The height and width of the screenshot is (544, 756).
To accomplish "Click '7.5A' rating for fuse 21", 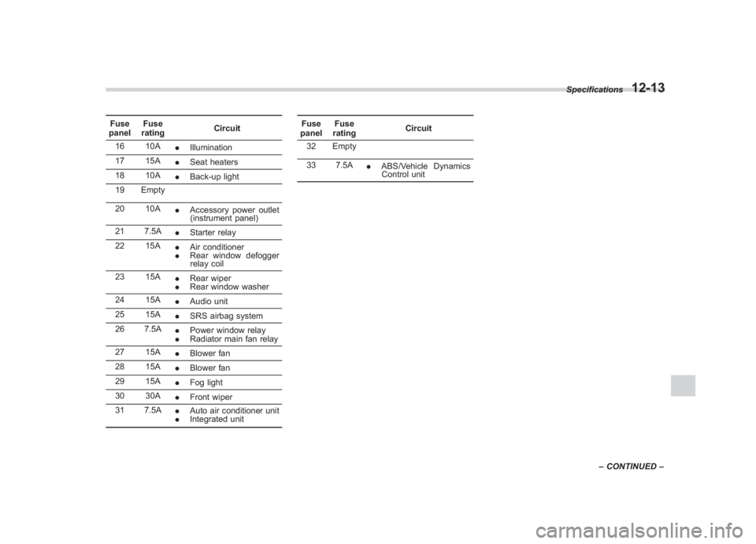I will pyautogui.click(x=153, y=231).
